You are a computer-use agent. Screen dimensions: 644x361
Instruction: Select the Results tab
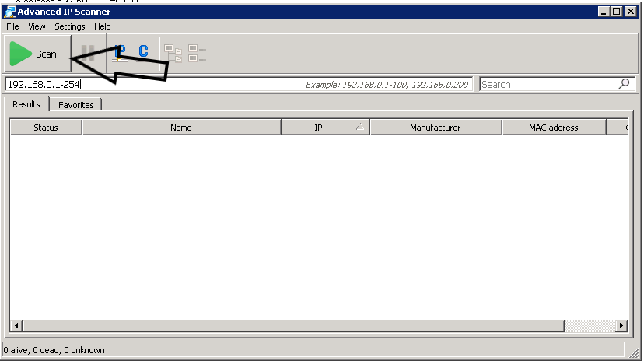[26, 104]
